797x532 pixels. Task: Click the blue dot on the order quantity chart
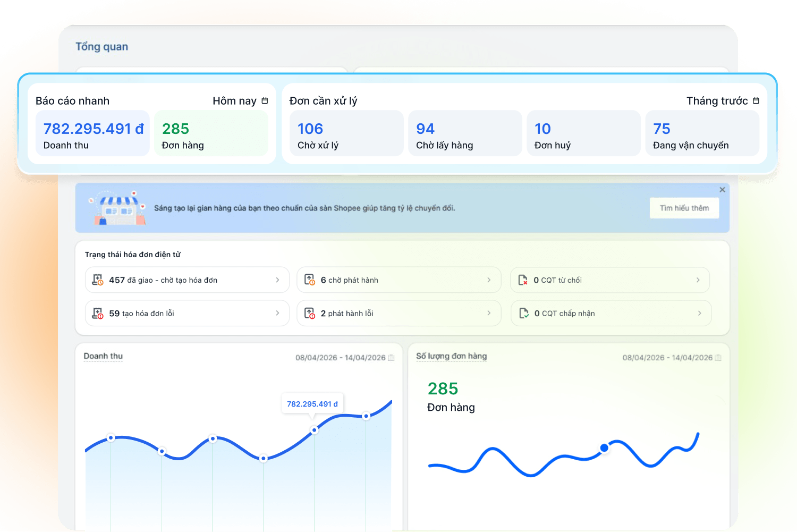(x=604, y=448)
